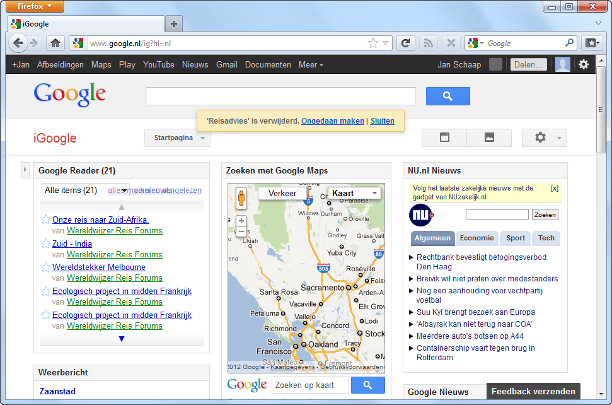Switch to the Sport news tab
Image resolution: width=612 pixels, height=405 pixels.
[x=515, y=238]
